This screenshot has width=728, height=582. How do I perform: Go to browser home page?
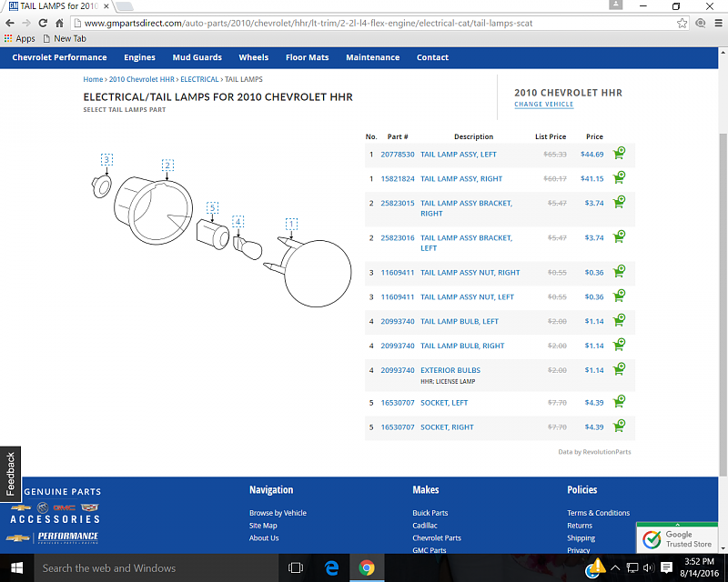[x=59, y=24]
